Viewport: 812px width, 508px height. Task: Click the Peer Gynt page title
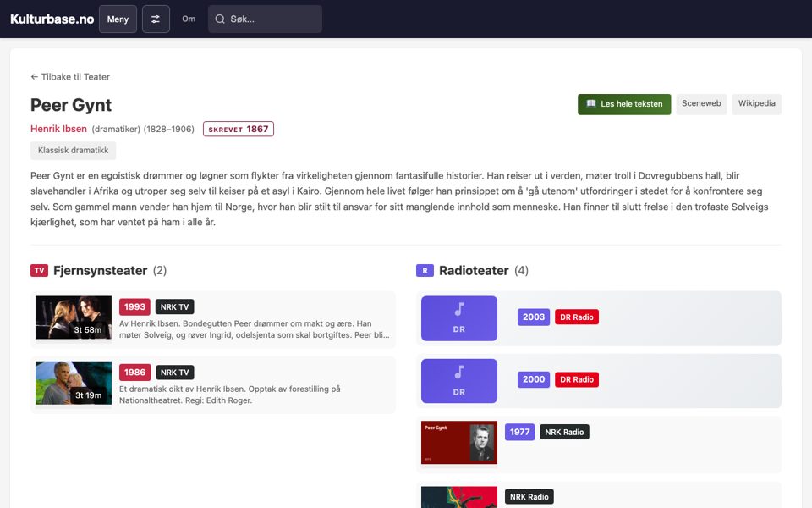pos(71,105)
